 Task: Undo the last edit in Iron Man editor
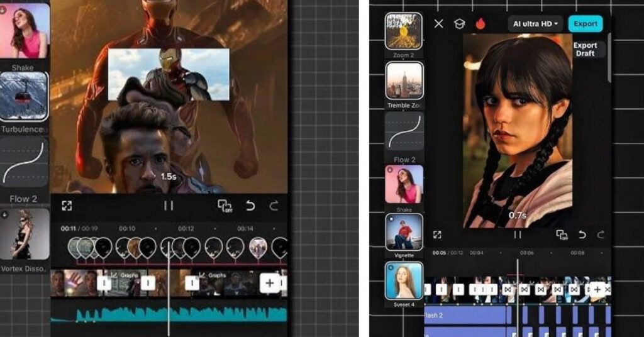(250, 206)
